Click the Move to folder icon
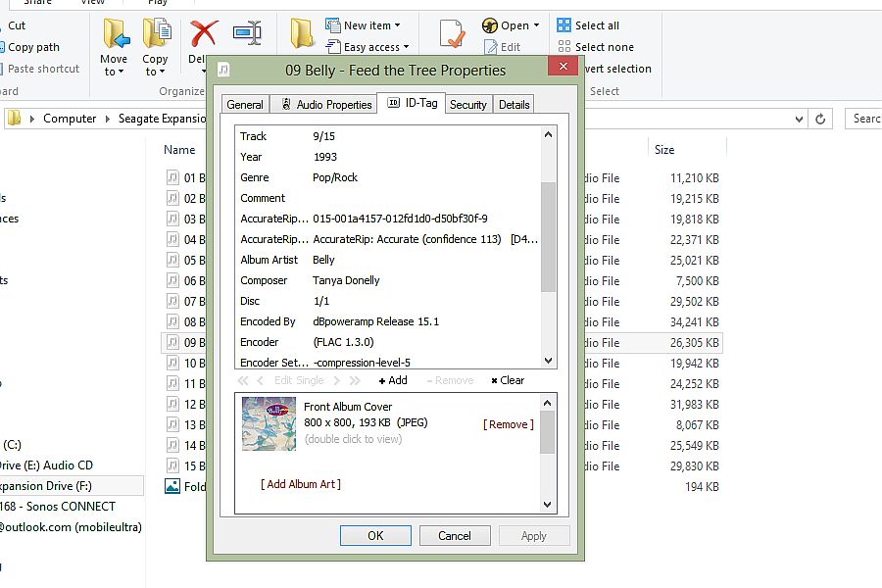The height and width of the screenshot is (588, 882). click(115, 34)
